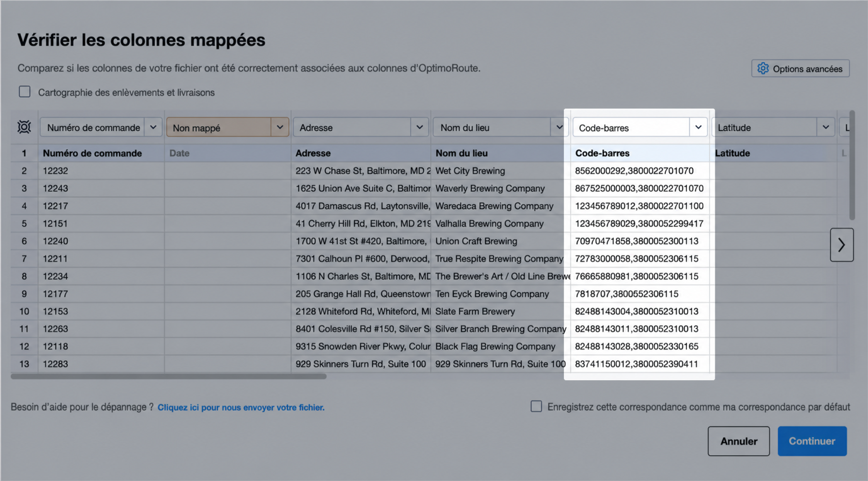
Task: Click the Waverly Brewing Company cell
Action: [x=501, y=188]
